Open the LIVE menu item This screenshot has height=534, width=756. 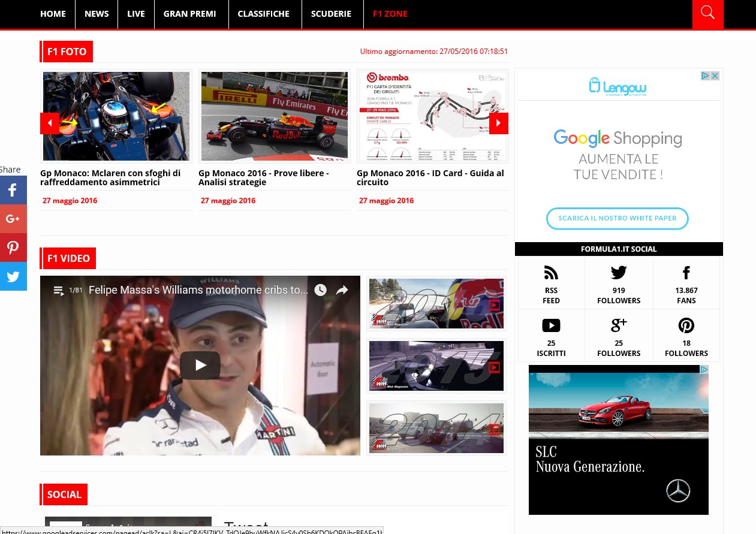136,14
